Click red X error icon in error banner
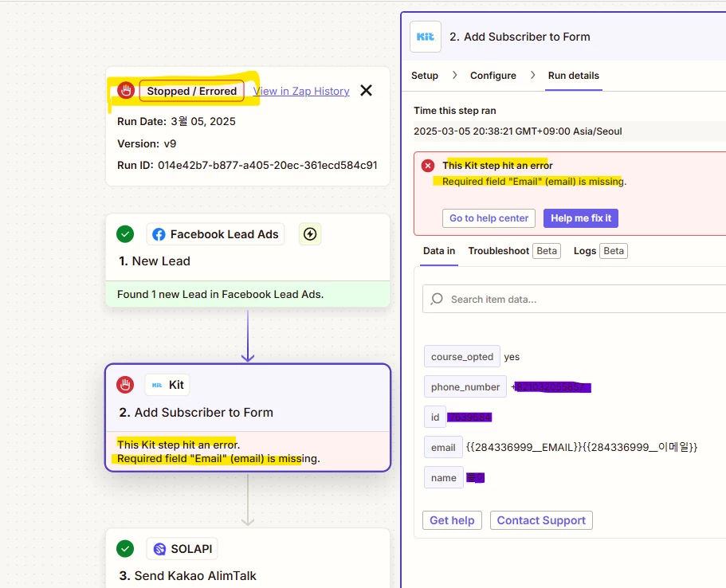The height and width of the screenshot is (588, 726). click(428, 165)
